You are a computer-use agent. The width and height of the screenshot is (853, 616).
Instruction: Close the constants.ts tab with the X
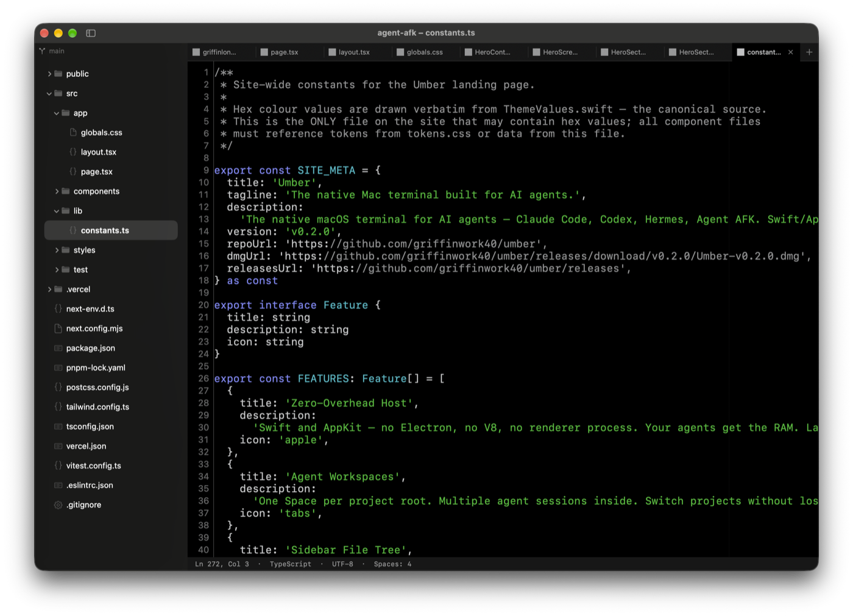click(x=791, y=52)
